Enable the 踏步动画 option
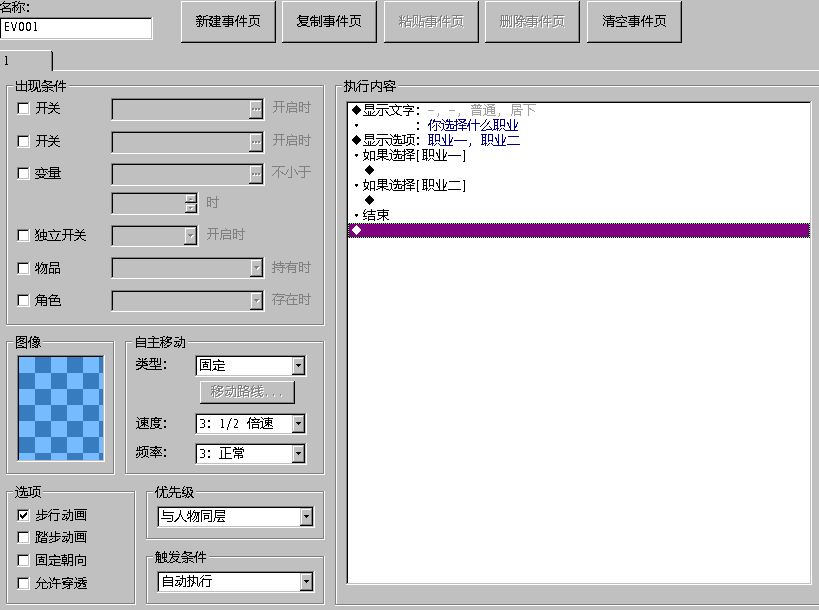Image resolution: width=819 pixels, height=610 pixels. [x=24, y=537]
